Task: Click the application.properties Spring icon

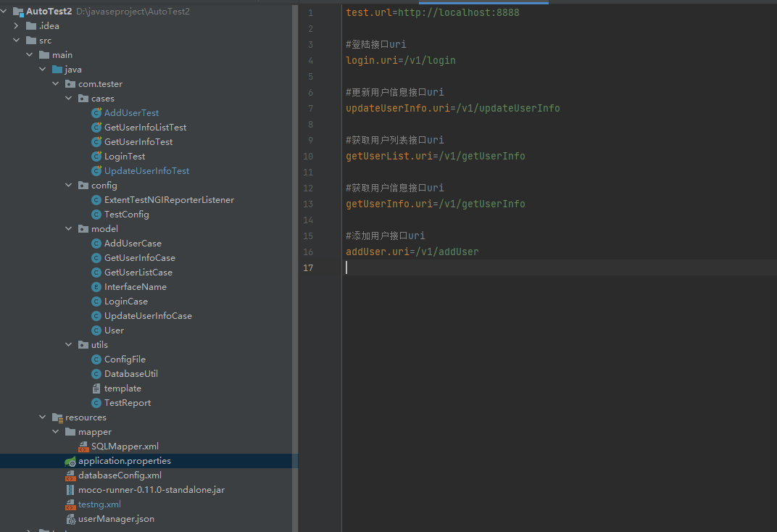Action: 70,461
